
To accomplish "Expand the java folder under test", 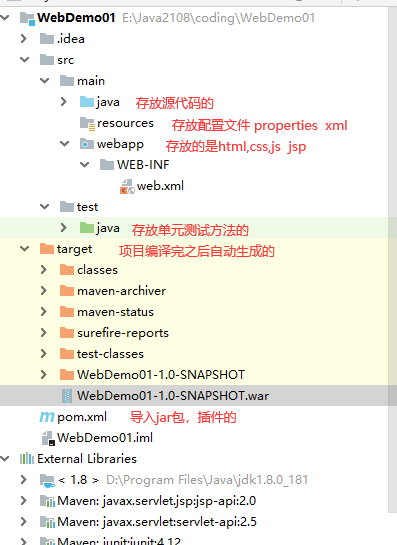I will pyautogui.click(x=64, y=227).
